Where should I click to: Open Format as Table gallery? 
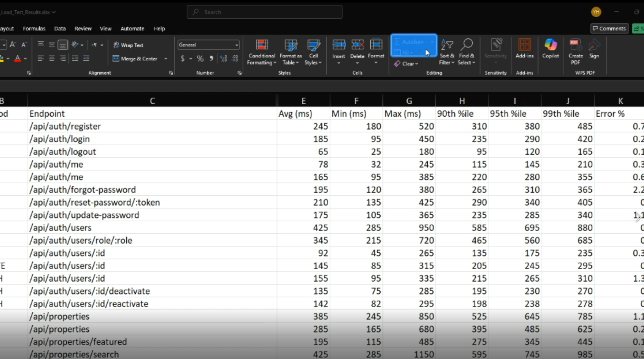coord(291,52)
